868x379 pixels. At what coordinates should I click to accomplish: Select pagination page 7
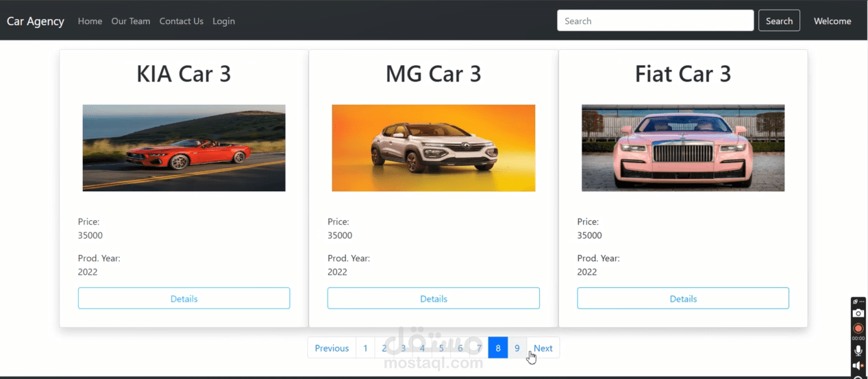pyautogui.click(x=479, y=347)
